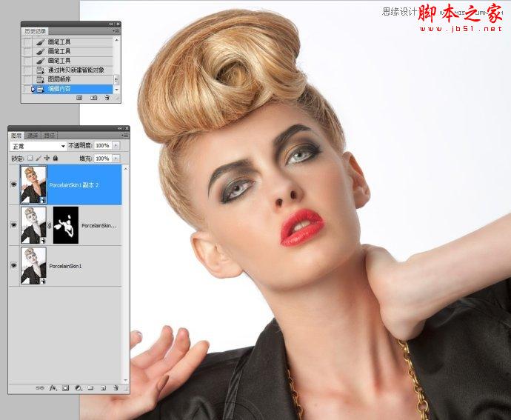Open the 填充 fill slider arrow
Viewport: 511px width, 420px height.
click(x=116, y=159)
